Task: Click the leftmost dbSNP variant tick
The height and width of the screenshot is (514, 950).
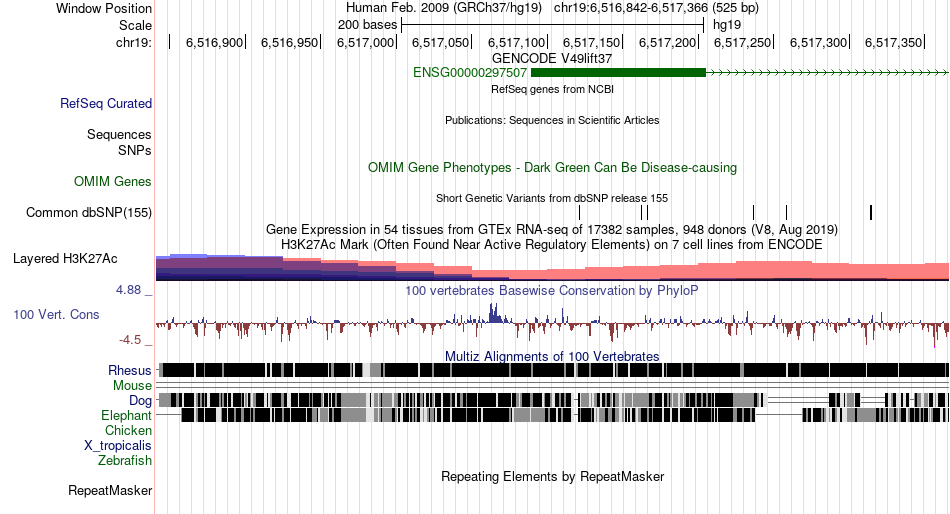Action: tap(580, 212)
